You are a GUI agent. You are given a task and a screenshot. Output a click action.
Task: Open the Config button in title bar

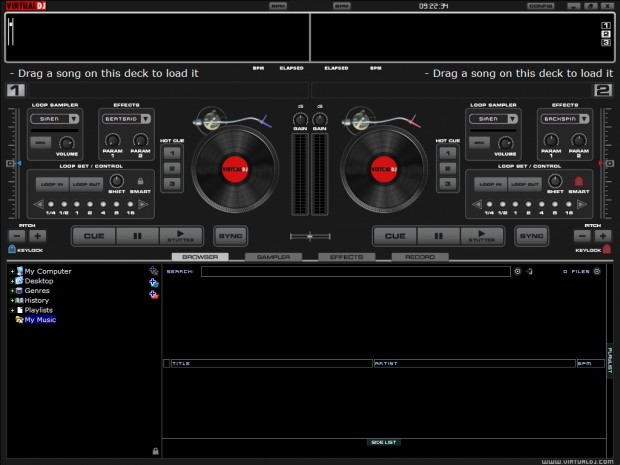pos(541,6)
